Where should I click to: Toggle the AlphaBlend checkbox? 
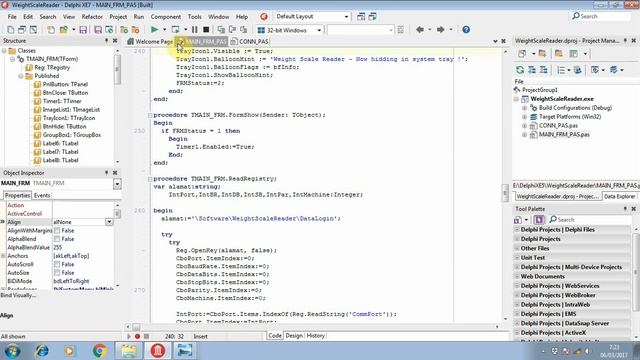click(57, 239)
